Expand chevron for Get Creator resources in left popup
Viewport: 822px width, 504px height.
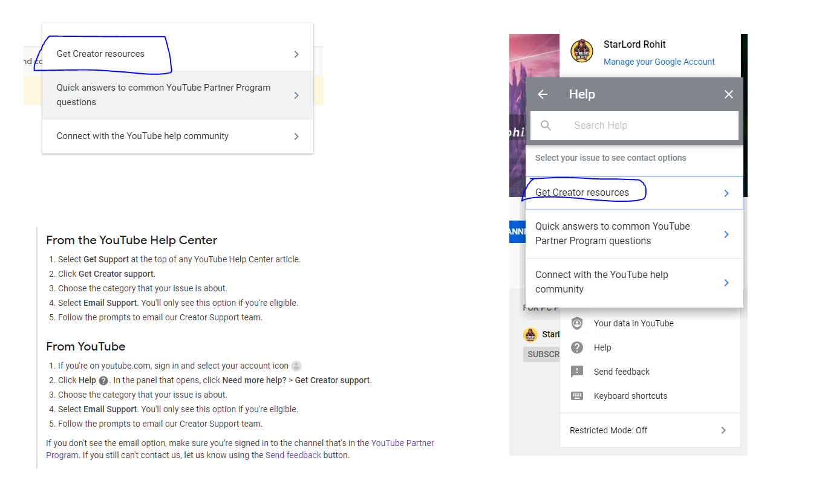click(x=296, y=54)
